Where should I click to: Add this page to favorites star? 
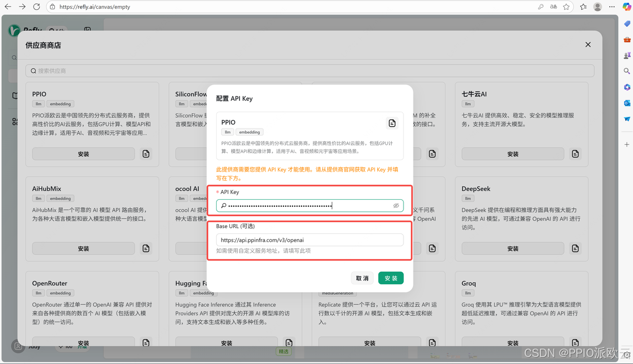pyautogui.click(x=567, y=7)
